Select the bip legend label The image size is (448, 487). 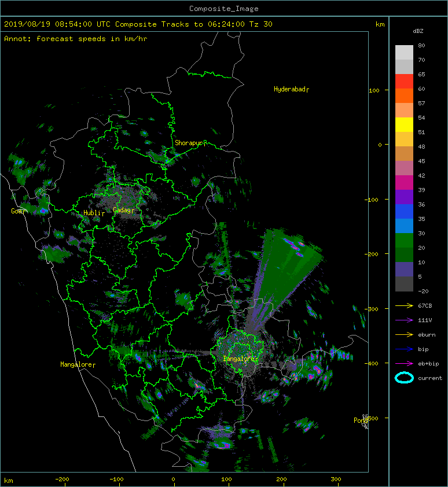[423, 349]
